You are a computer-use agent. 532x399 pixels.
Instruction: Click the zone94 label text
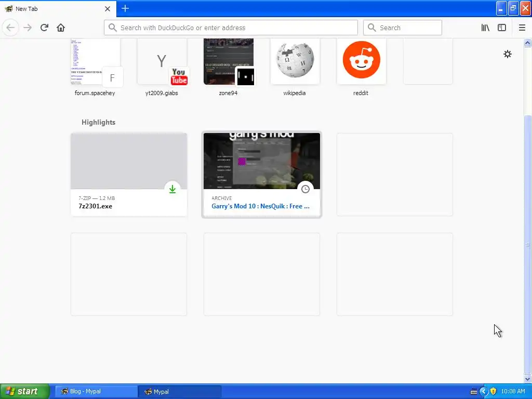(228, 93)
